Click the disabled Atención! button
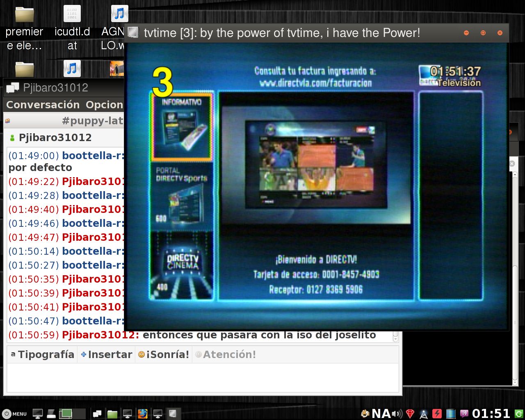The image size is (525, 420). tap(225, 354)
